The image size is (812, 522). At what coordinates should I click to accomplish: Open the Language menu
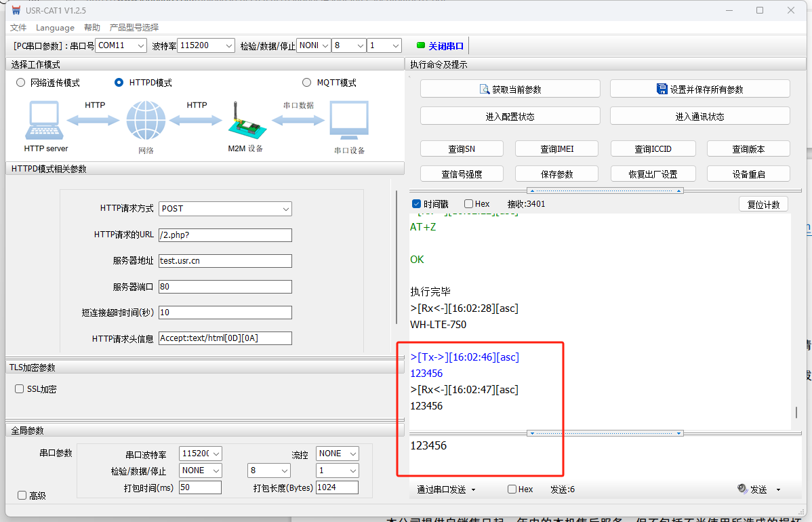[x=55, y=27]
